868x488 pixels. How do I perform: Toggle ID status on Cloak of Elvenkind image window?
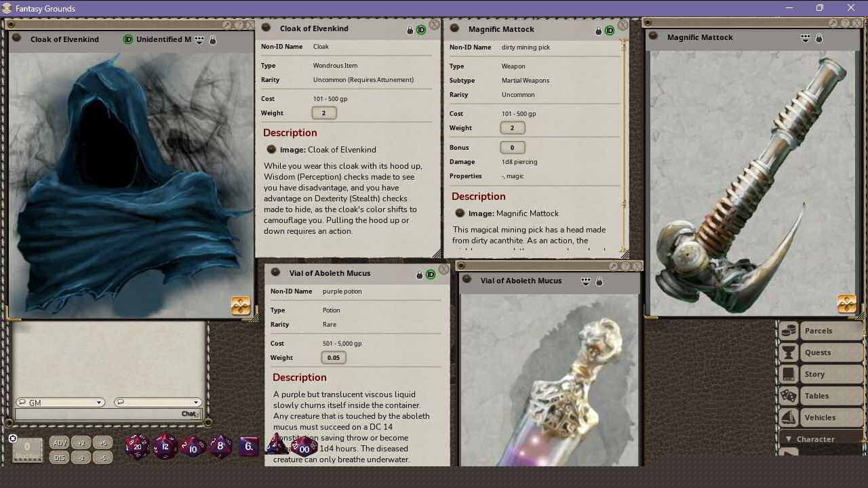coord(127,39)
